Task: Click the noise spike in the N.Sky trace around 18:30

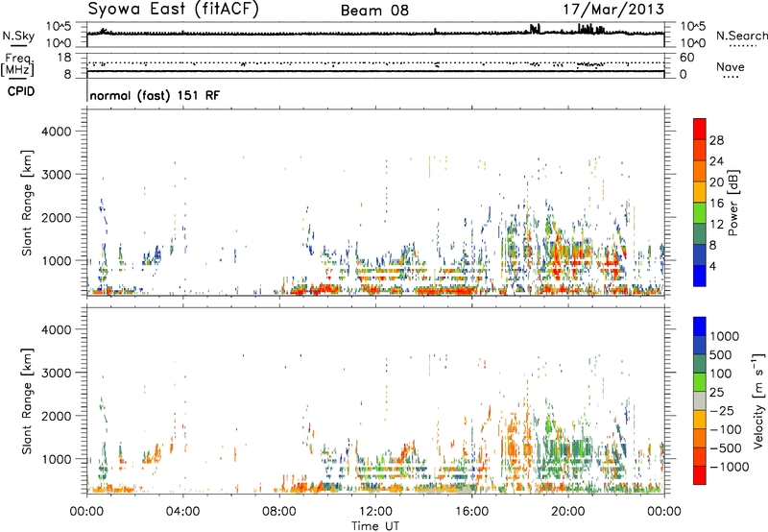Action: [x=535, y=28]
